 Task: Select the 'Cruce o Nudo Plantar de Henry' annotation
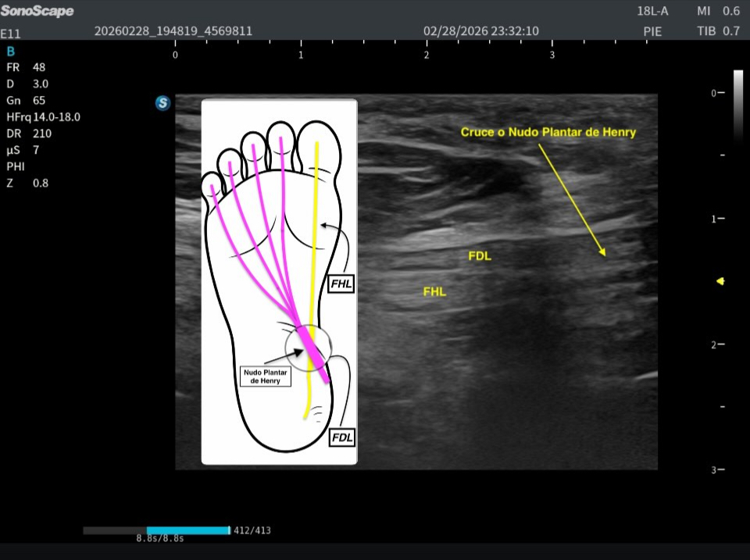pos(548,133)
